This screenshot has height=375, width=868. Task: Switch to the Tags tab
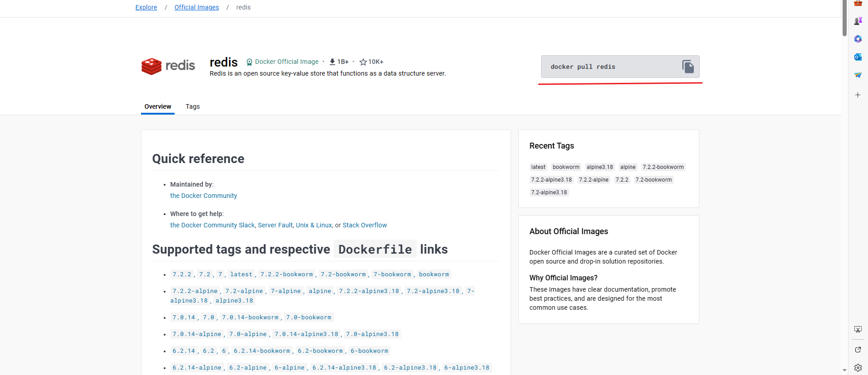click(x=192, y=106)
